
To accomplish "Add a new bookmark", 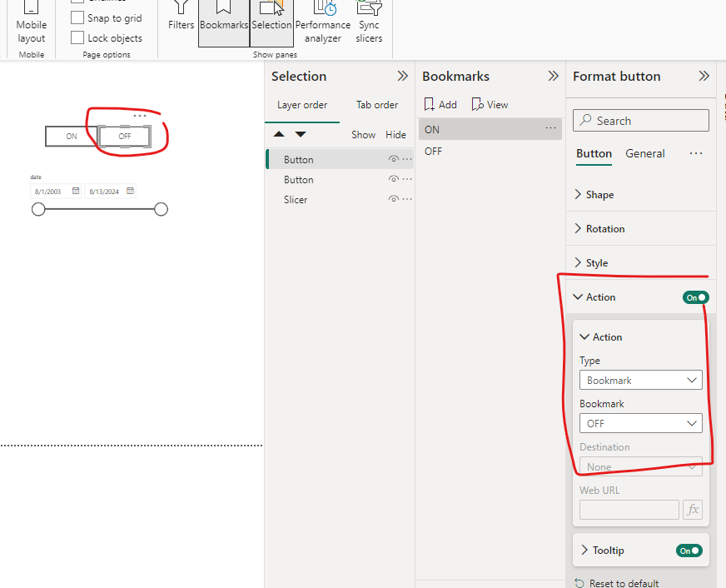I will 440,105.
